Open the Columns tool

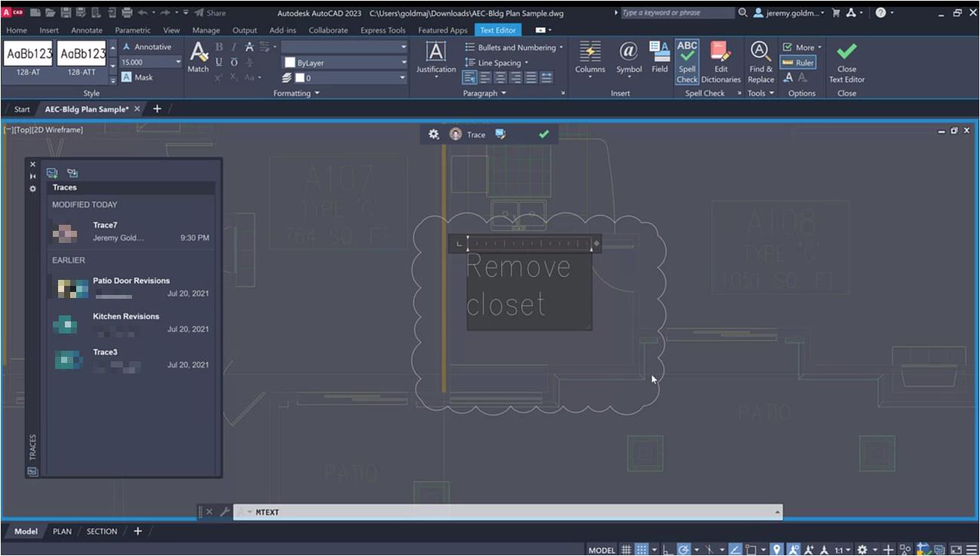(x=590, y=60)
